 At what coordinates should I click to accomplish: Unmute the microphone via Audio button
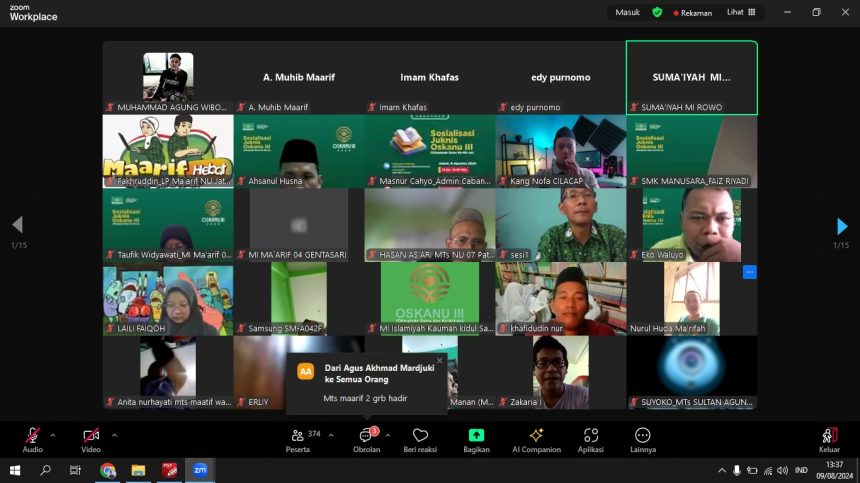coord(32,437)
